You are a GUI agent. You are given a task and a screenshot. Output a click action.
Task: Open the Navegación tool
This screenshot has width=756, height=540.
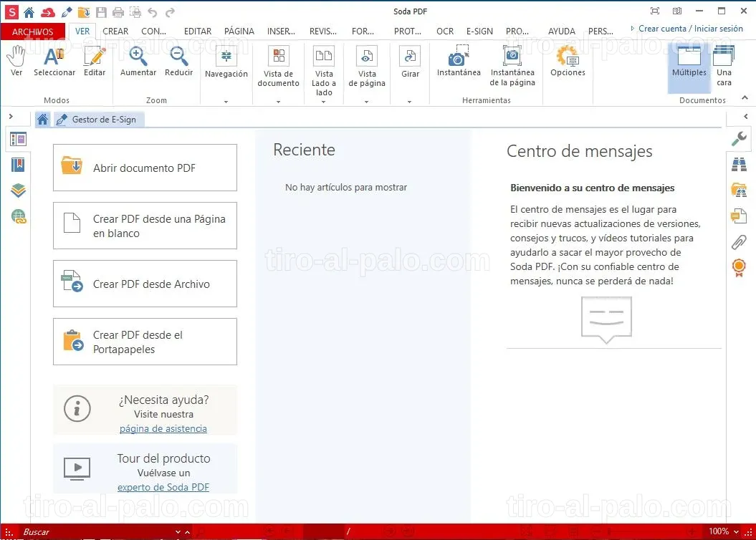(x=226, y=62)
